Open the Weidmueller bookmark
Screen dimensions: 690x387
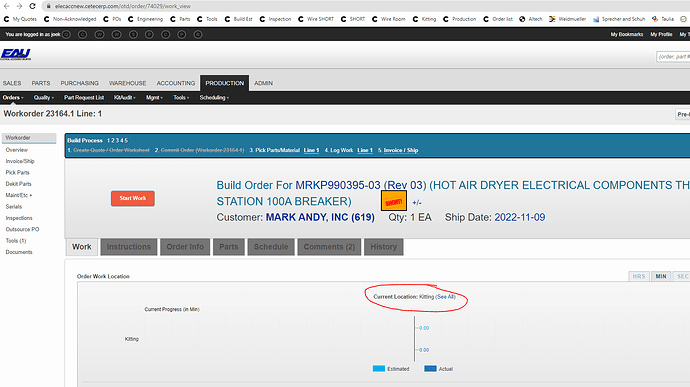click(568, 19)
